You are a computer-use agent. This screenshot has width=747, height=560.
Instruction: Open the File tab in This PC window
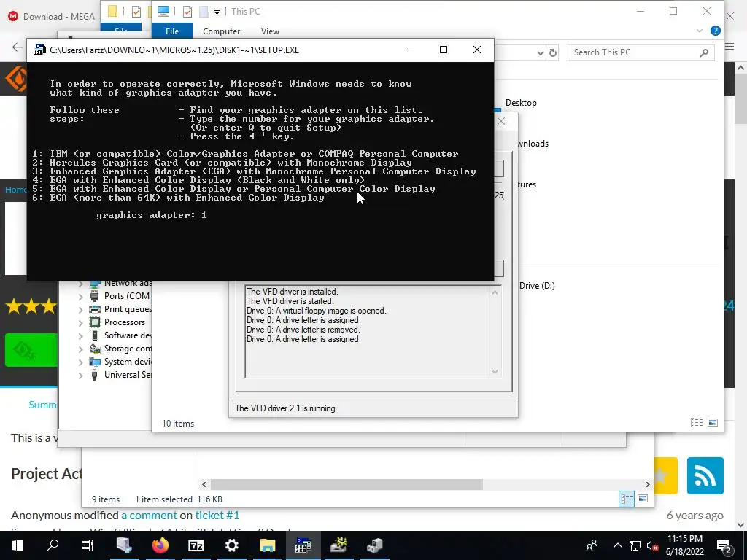point(172,31)
